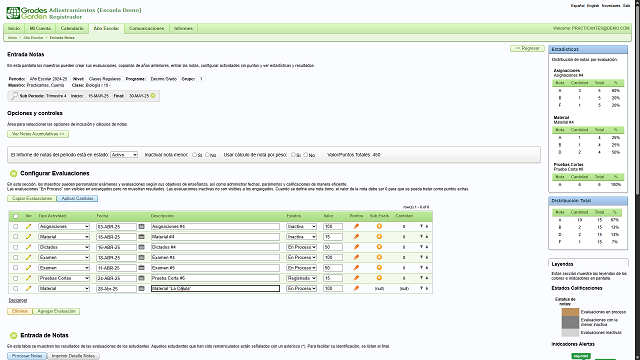Move Material "La Célula" row up with arrow
This screenshot has height=360, width=640.
tap(427, 288)
